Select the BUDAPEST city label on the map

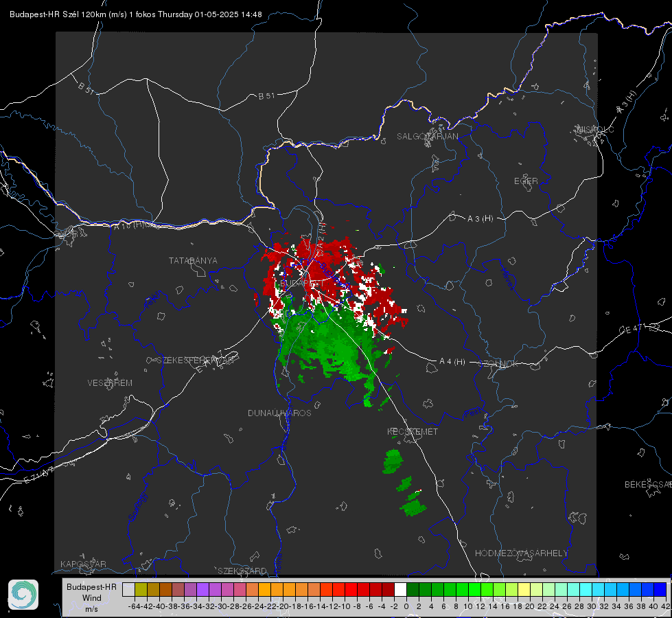[302, 284]
